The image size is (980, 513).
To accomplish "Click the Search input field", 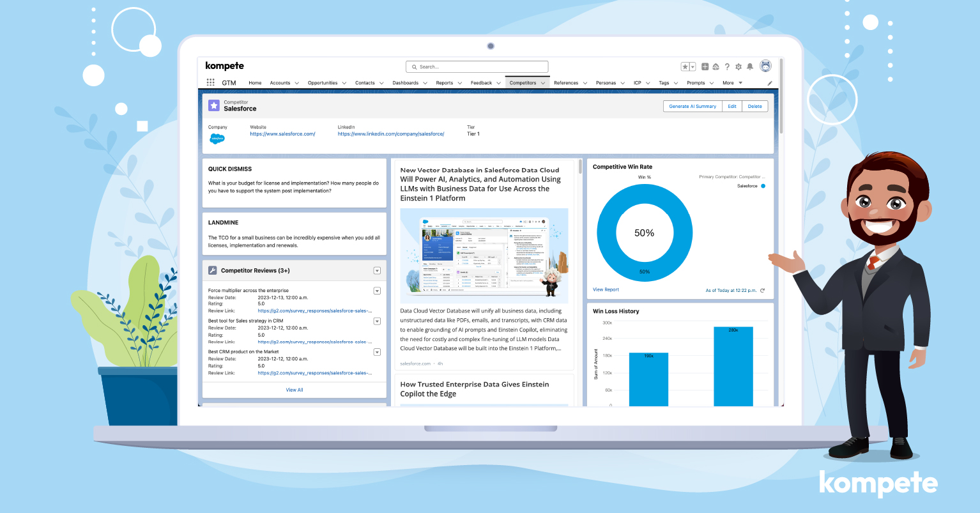I will (x=477, y=66).
